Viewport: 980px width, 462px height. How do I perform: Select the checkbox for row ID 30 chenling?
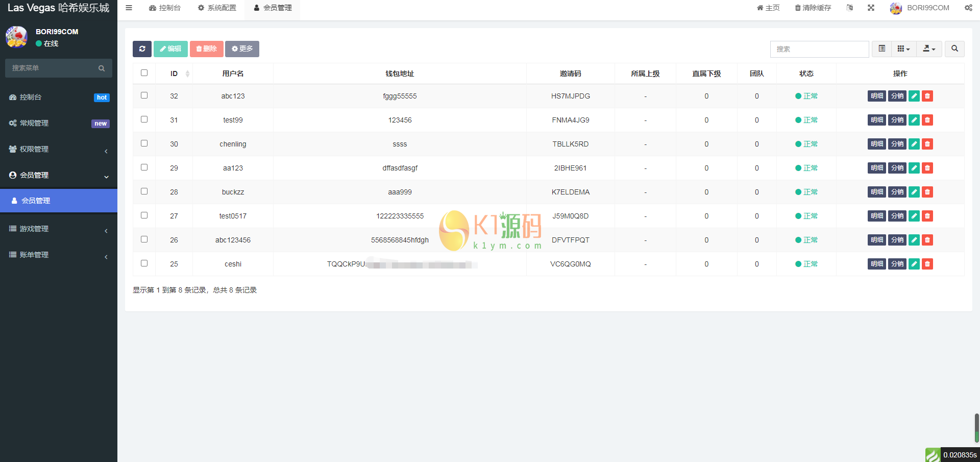144,143
